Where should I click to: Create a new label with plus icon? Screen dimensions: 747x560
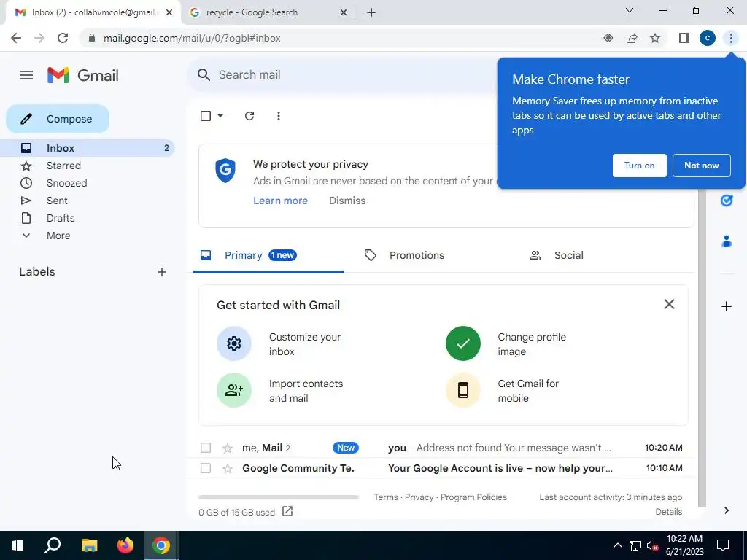162,272
